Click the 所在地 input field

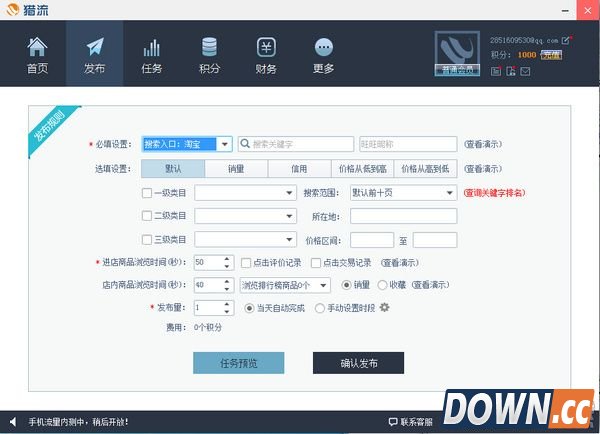tap(403, 216)
